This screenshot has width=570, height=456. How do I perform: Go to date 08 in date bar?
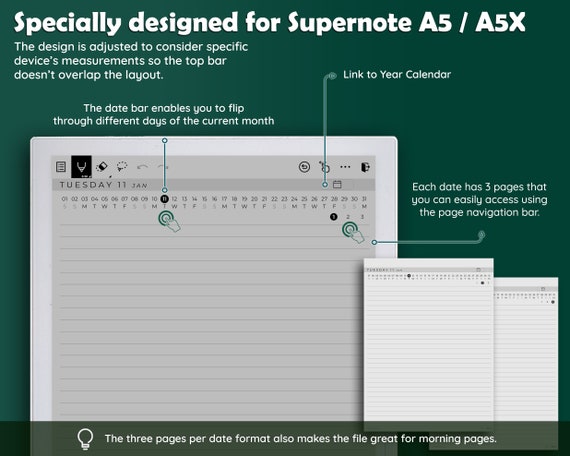tap(135, 199)
